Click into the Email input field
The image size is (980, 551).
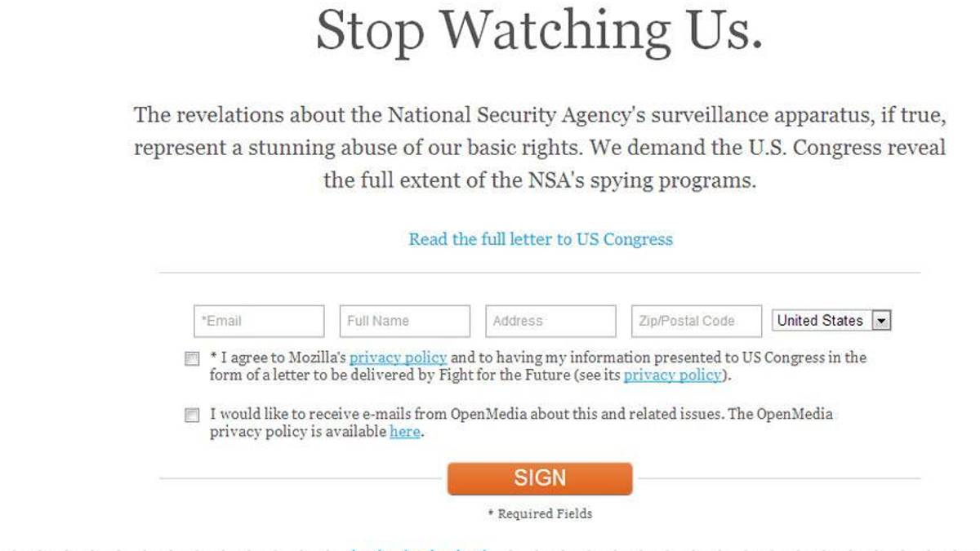[x=259, y=321]
